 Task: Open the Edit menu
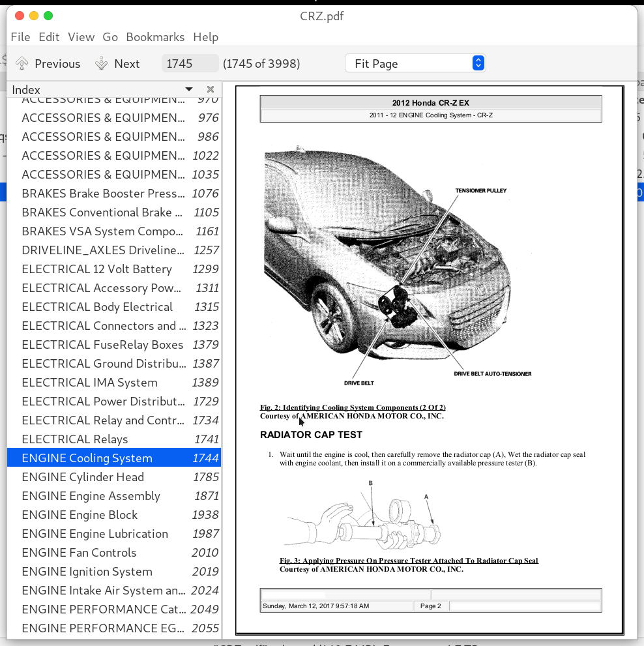[x=48, y=37]
